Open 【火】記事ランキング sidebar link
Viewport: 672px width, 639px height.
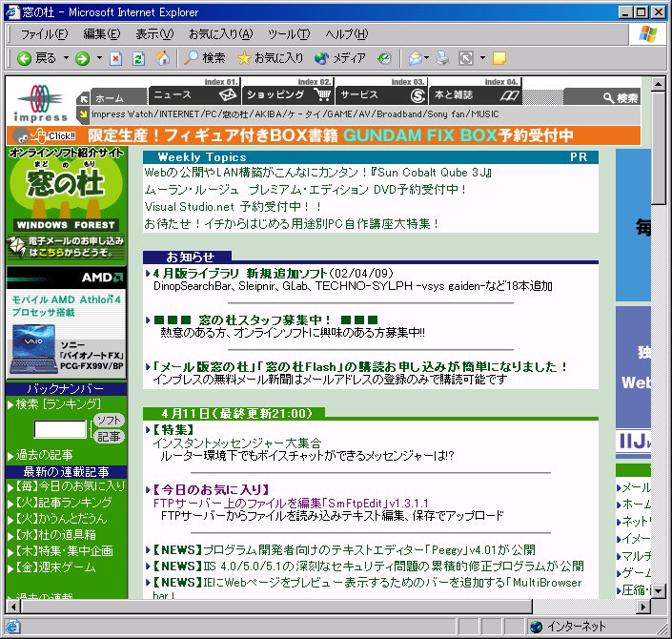64,502
